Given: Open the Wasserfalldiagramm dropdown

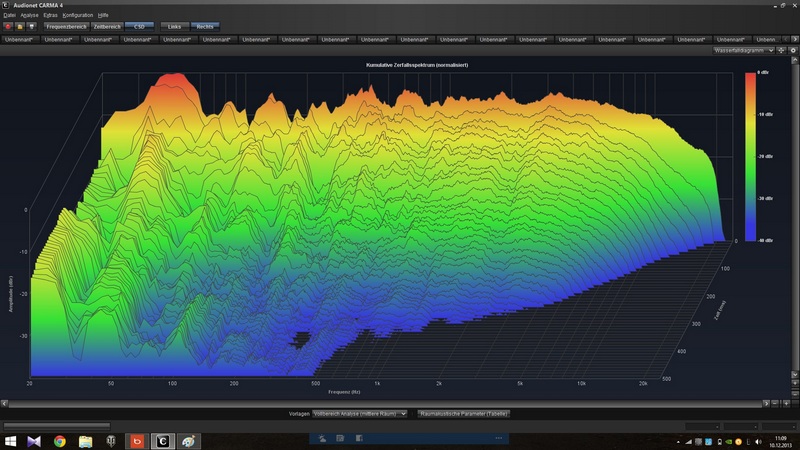Looking at the screenshot, I should [x=745, y=49].
